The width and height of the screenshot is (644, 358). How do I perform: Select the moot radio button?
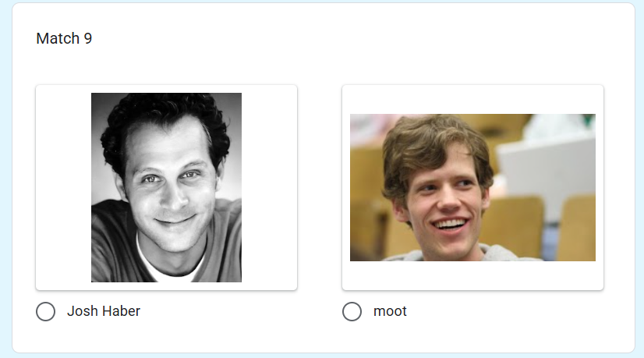point(352,311)
